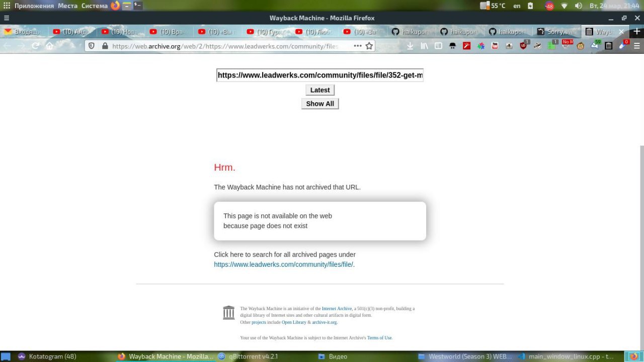Viewport: 644px width, 362px height.
Task: Open the Места menu
Action: tap(68, 6)
